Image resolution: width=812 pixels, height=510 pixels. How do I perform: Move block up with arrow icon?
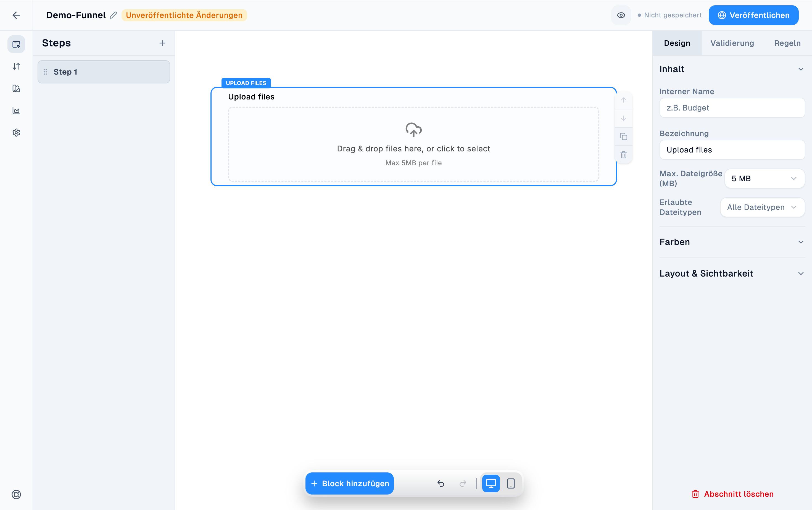(x=624, y=100)
